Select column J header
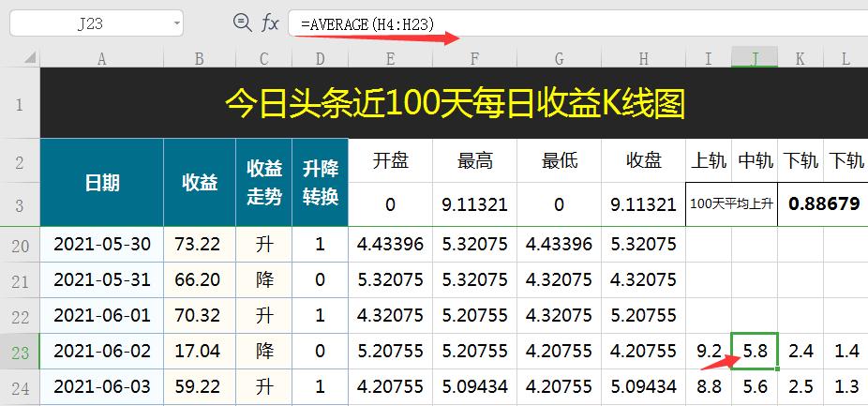 [x=755, y=59]
